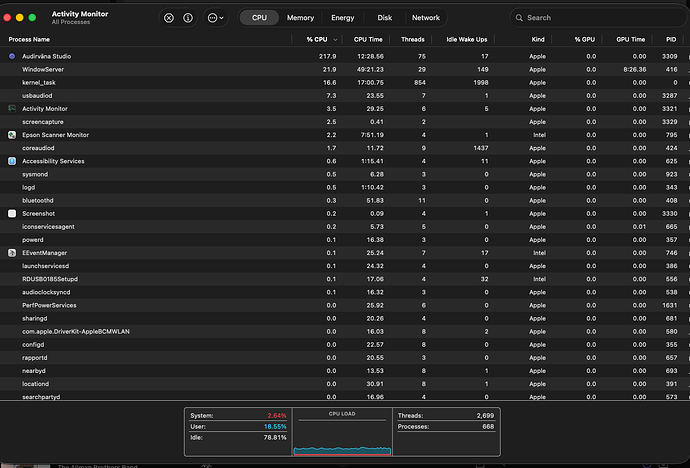
Task: Sort by Threads column header
Action: (x=413, y=39)
